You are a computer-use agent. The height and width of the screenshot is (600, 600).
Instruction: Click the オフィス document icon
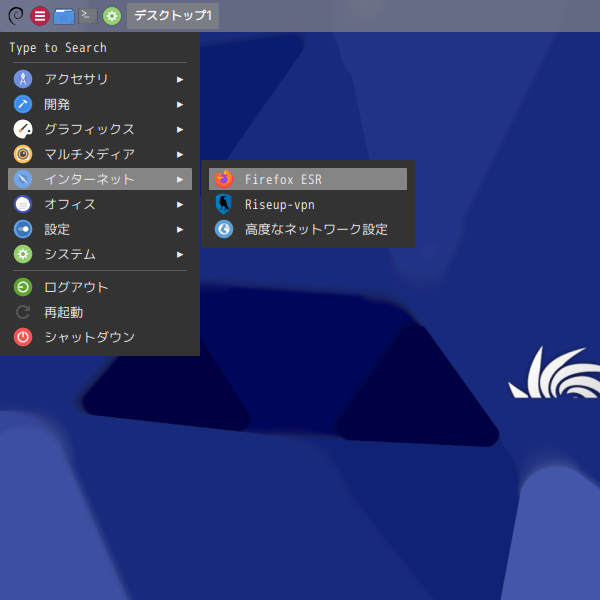point(23,204)
